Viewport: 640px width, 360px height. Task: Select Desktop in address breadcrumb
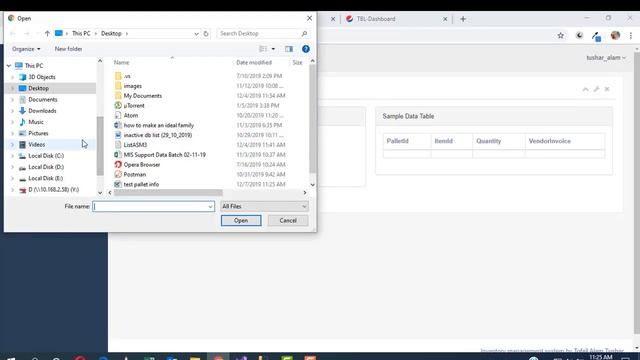coord(111,33)
